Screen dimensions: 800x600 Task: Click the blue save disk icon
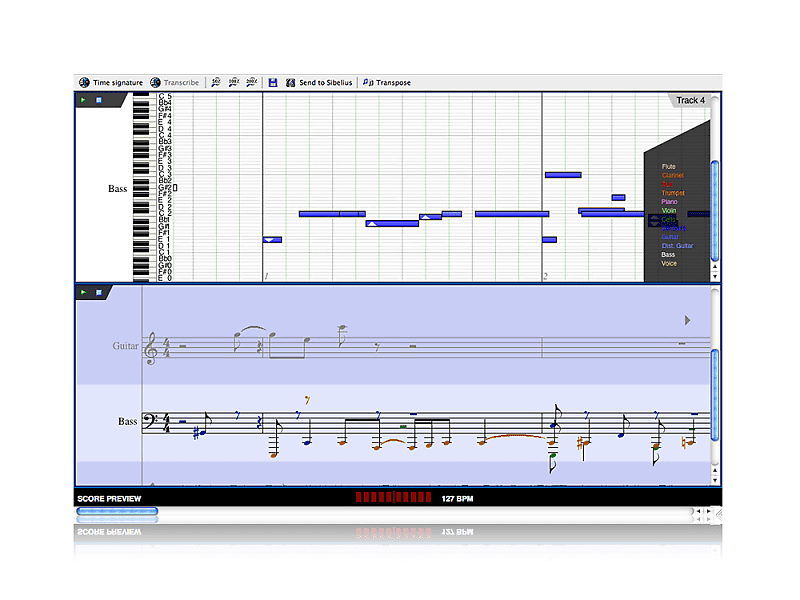pos(273,82)
